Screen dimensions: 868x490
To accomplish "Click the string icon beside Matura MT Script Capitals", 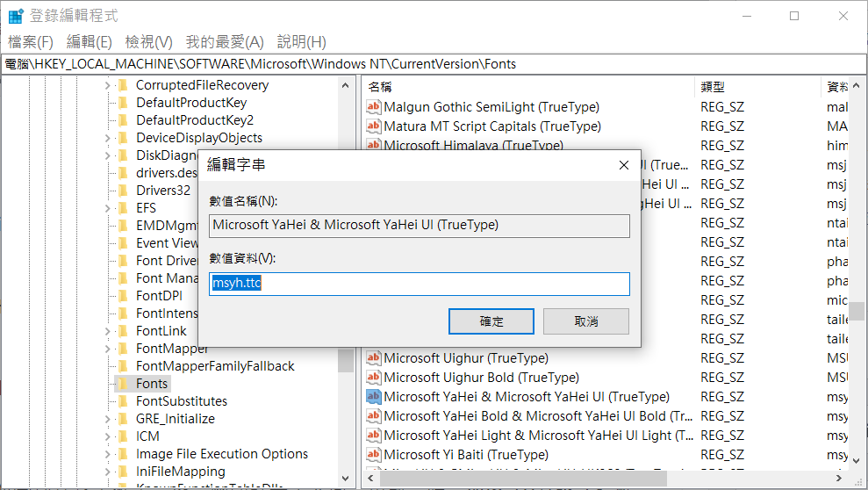I will [373, 126].
